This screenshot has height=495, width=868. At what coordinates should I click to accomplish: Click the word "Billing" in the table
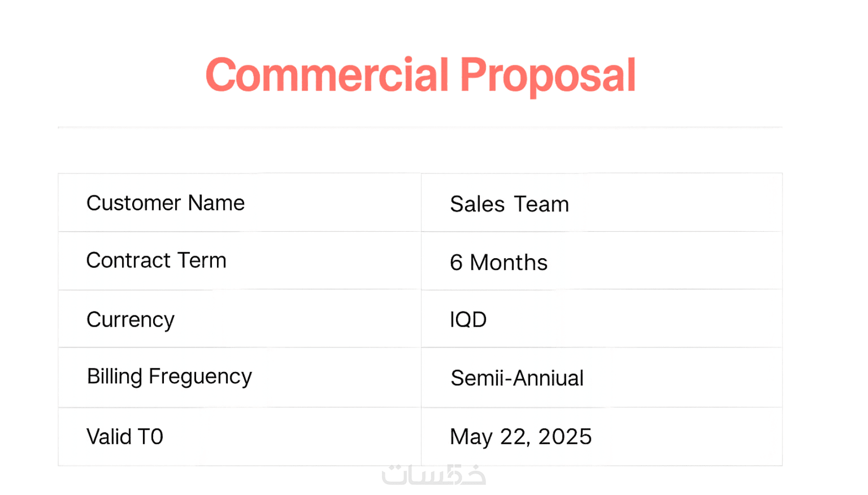click(x=114, y=377)
